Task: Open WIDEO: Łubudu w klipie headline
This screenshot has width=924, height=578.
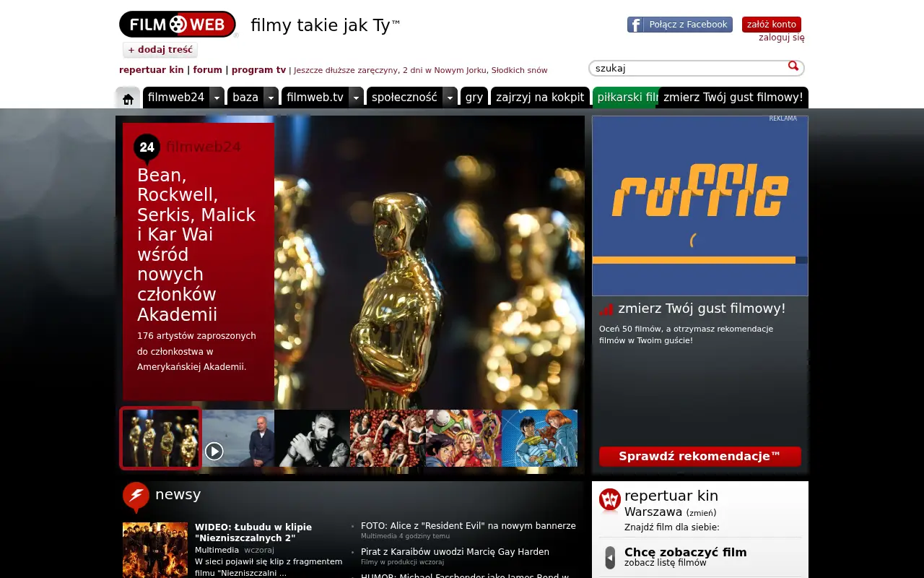Action: [253, 532]
